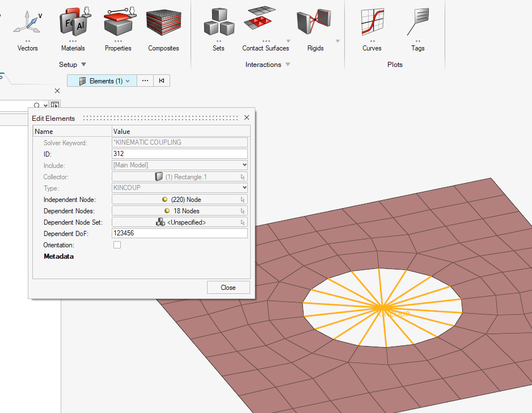Click the Dependent Nodes picker arrow icon
The width and height of the screenshot is (532, 413).
[x=243, y=211]
